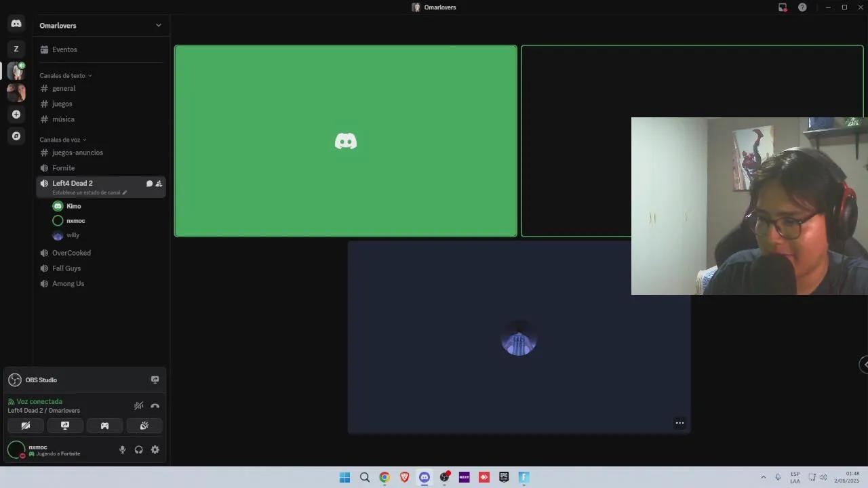Collapse the Canales de voz category
Viewport: 868px width, 488px height.
tap(62, 140)
